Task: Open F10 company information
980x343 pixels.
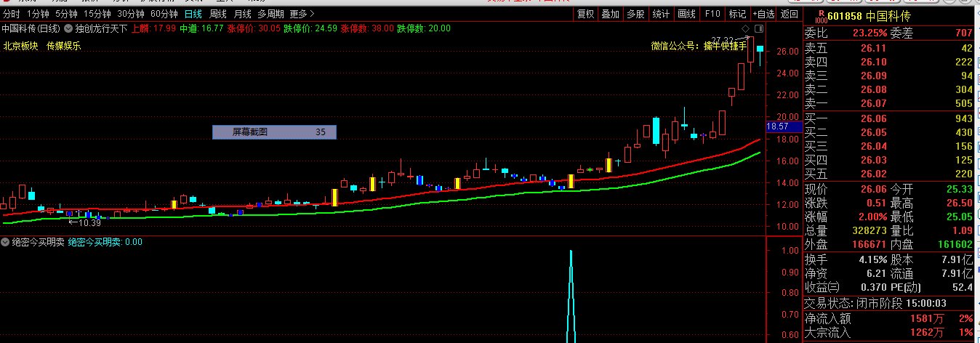Action: tap(712, 14)
